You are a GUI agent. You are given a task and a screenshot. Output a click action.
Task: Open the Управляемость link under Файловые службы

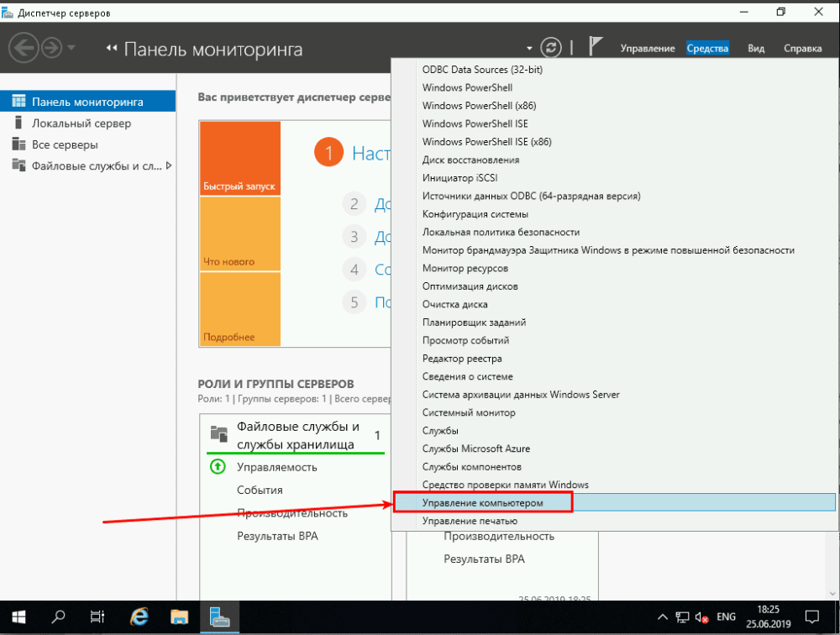point(277,466)
